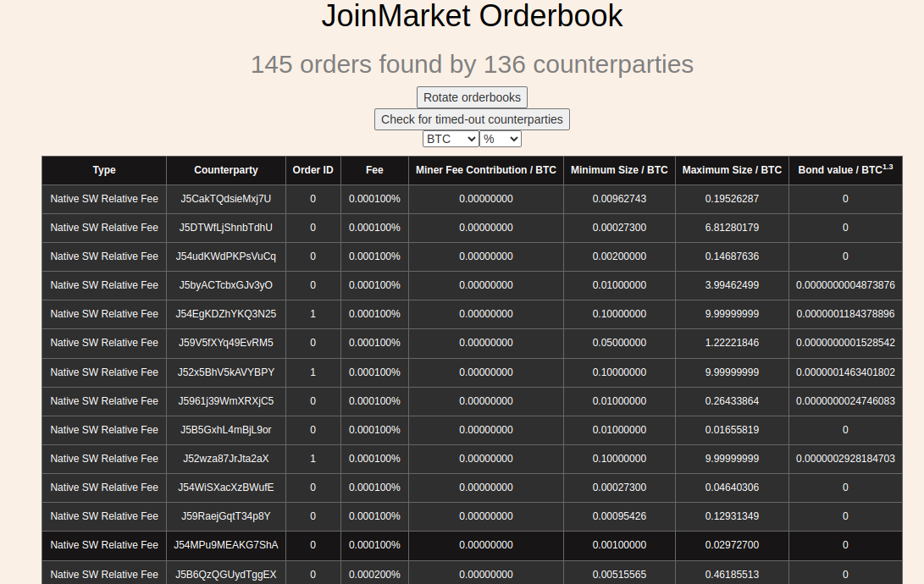Select counterparty J54udKWdPKPsVuCq
Image resolution: width=924 pixels, height=584 pixels.
[x=225, y=256]
